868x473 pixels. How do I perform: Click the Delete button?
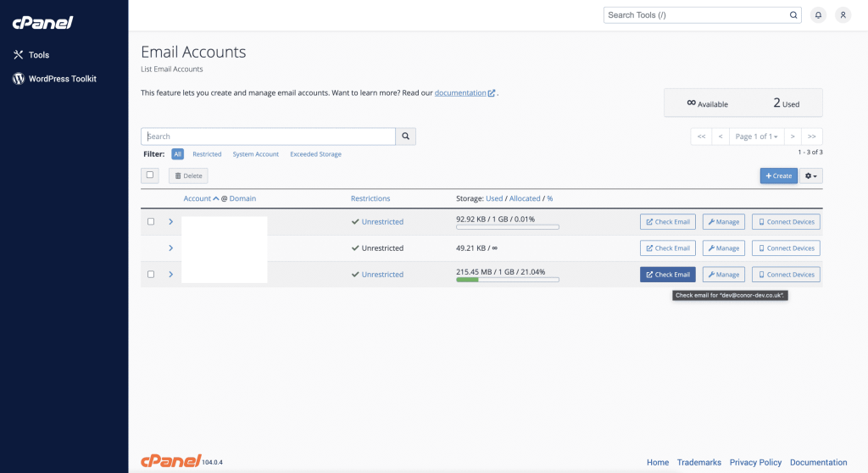point(188,175)
